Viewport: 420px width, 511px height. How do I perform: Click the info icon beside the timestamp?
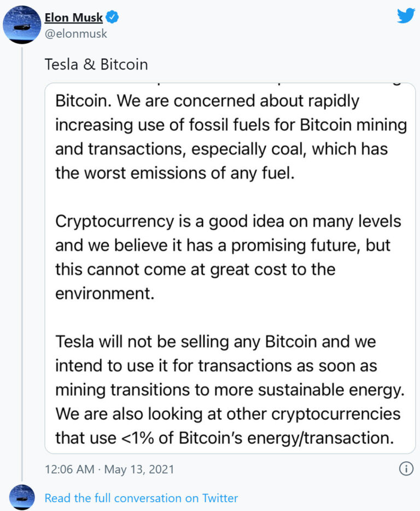[406, 469]
